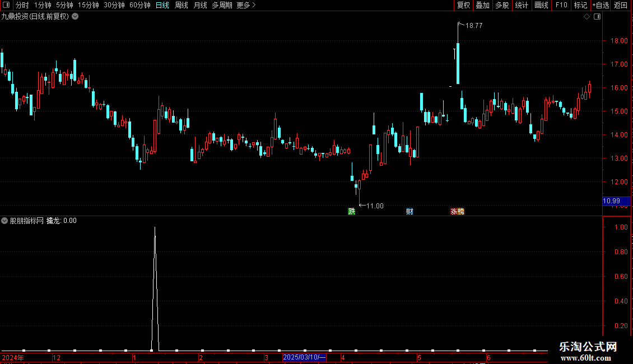Select the 60分钟 period tab
The height and width of the screenshot is (364, 633).
[139, 5]
